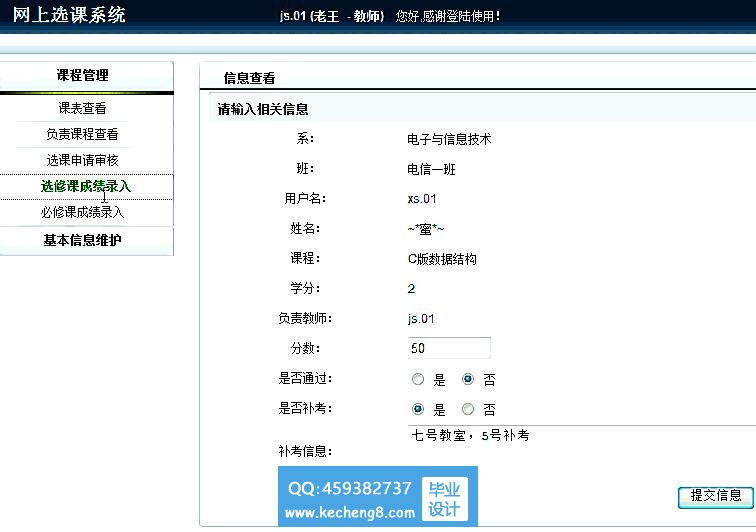
Task: Select 是 for 是否补考
Action: [x=418, y=409]
